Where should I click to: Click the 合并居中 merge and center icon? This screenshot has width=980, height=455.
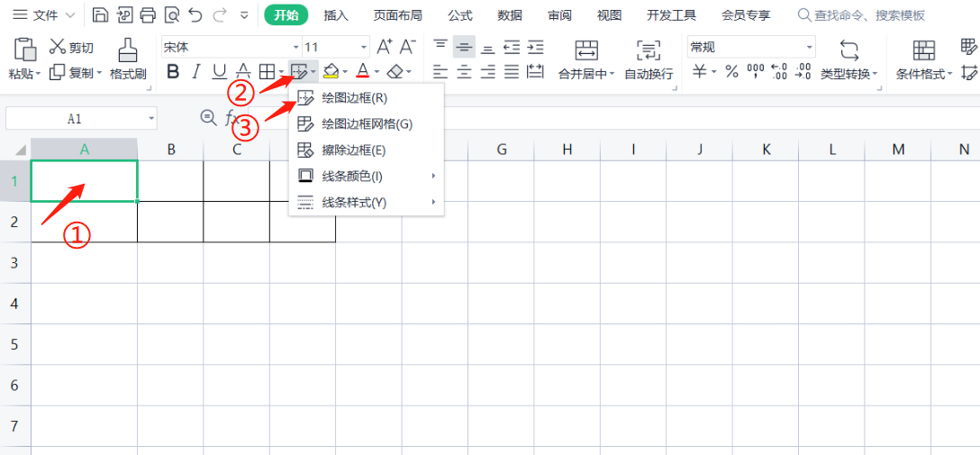tap(586, 50)
